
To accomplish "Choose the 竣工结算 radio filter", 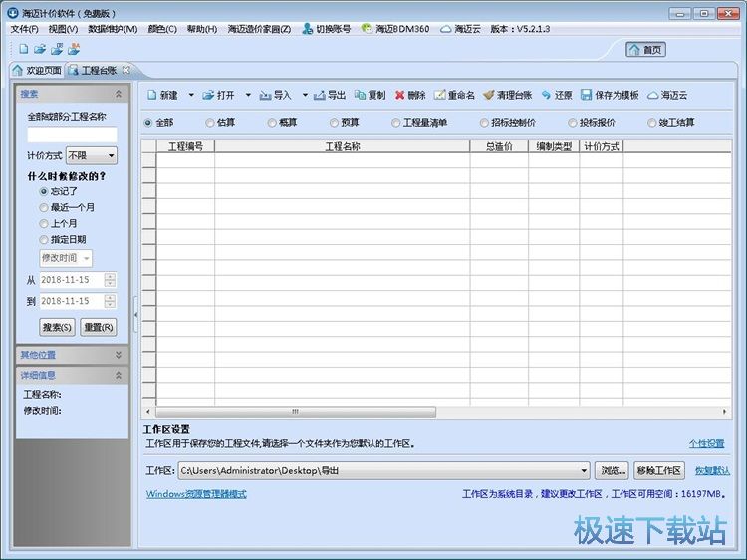I will 651,123.
